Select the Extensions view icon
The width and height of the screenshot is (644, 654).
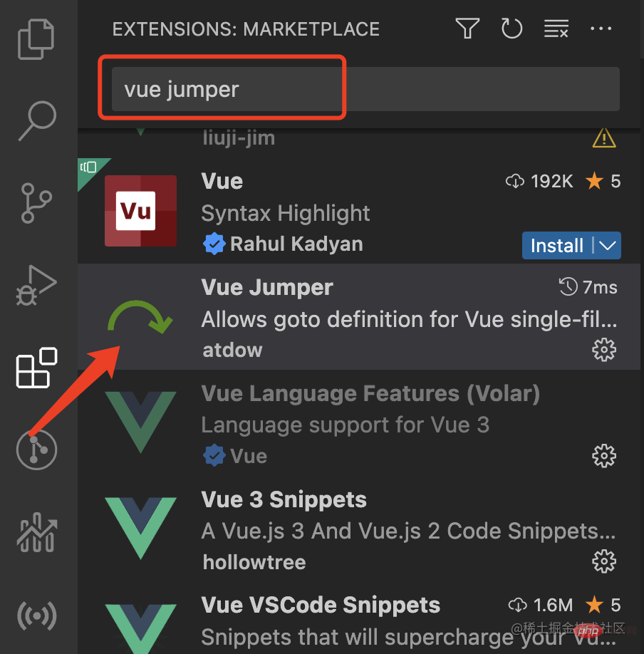[36, 368]
